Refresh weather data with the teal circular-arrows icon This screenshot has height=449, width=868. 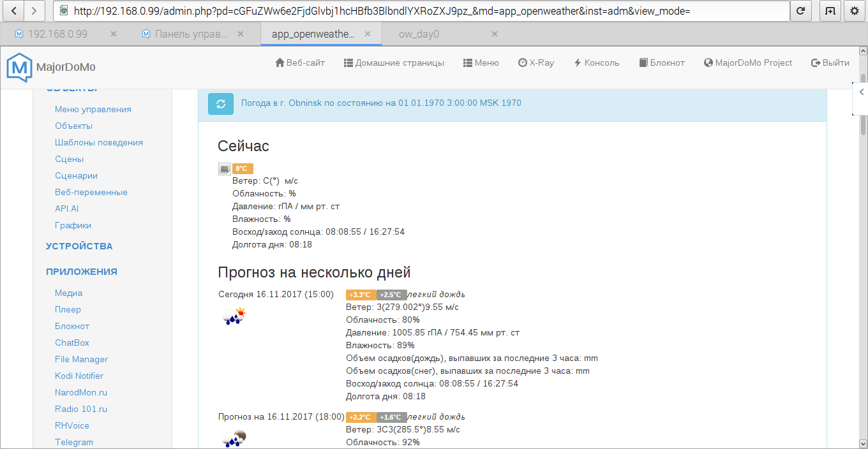(x=220, y=103)
